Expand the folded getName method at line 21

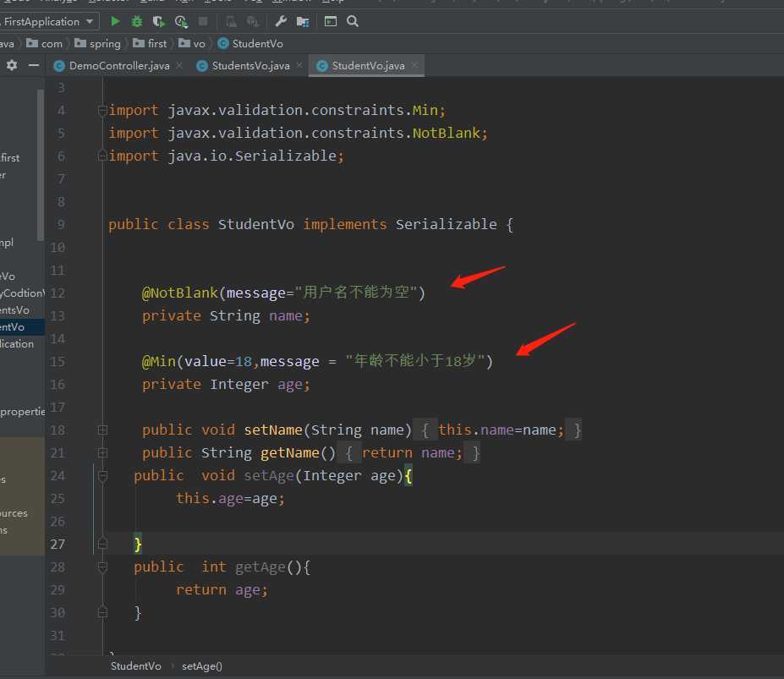(x=102, y=452)
